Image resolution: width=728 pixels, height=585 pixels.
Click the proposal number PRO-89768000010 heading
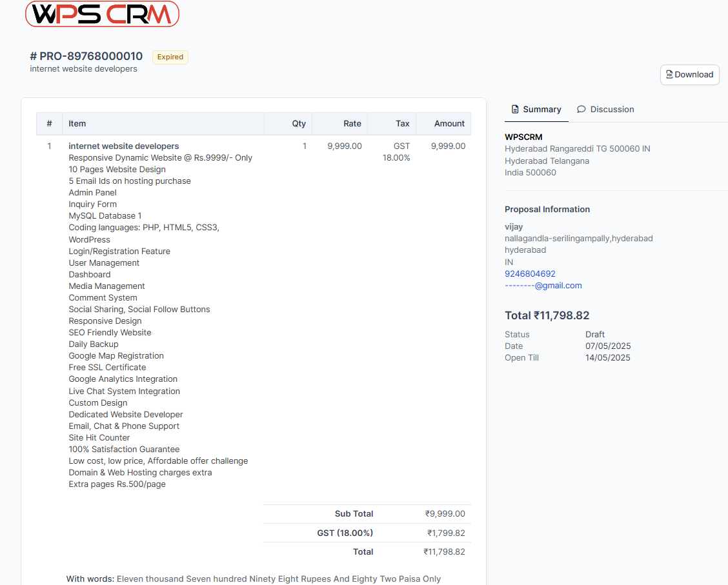click(x=86, y=56)
